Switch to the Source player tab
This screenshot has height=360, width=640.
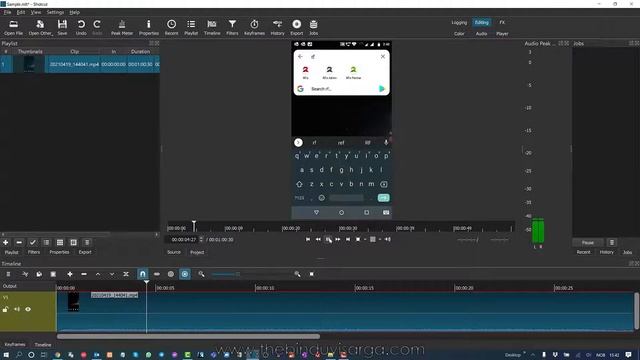(174, 252)
